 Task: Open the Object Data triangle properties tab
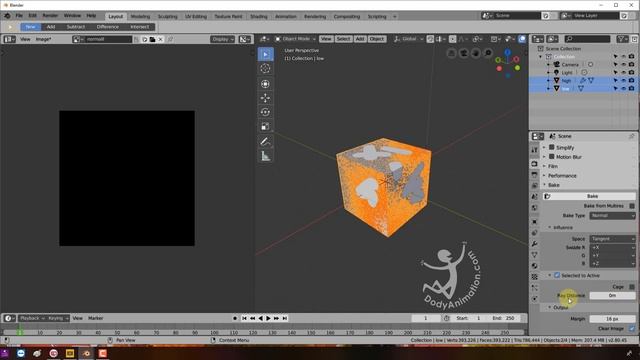[x=534, y=255]
